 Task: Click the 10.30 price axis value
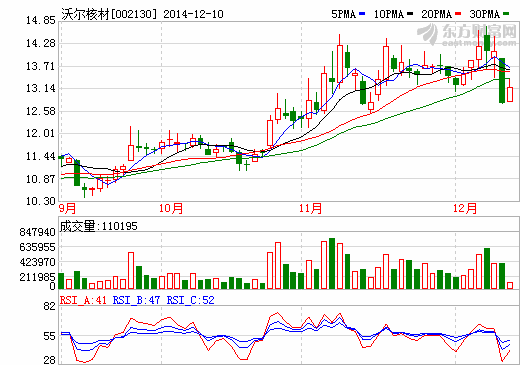pyautogui.click(x=41, y=201)
